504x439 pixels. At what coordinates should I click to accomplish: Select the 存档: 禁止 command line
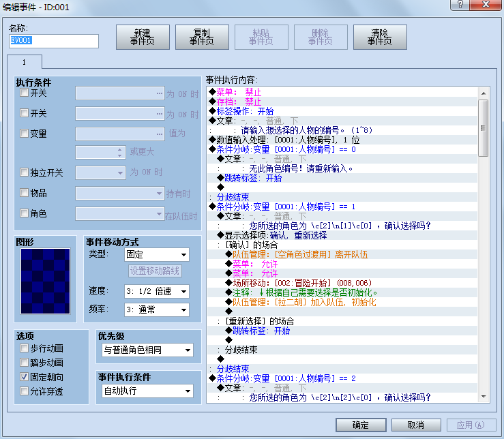(342, 102)
